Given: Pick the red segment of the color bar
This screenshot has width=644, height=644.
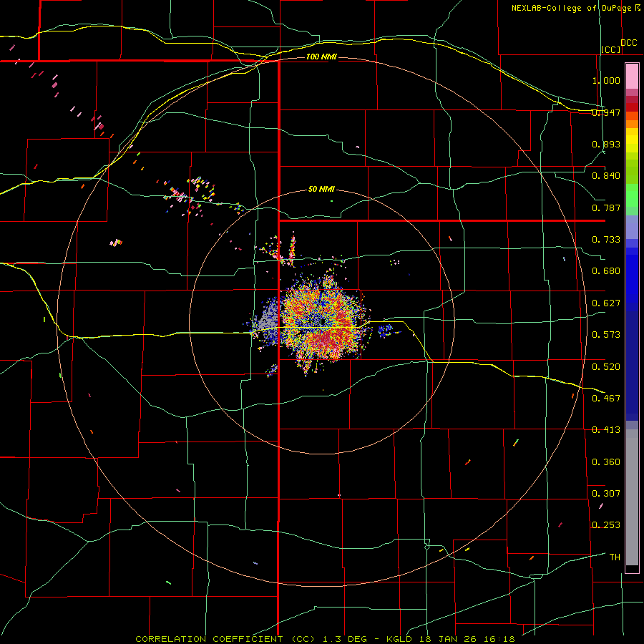Looking at the screenshot, I should click(x=632, y=107).
